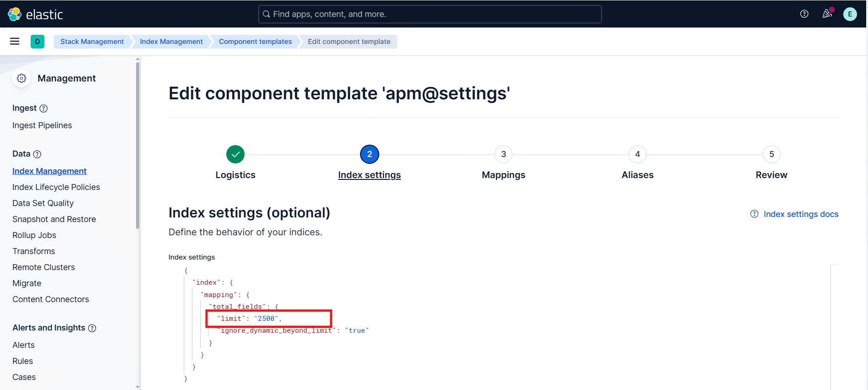This screenshot has width=868, height=390.
Task: Click the Management sidebar heading
Action: pos(66,78)
